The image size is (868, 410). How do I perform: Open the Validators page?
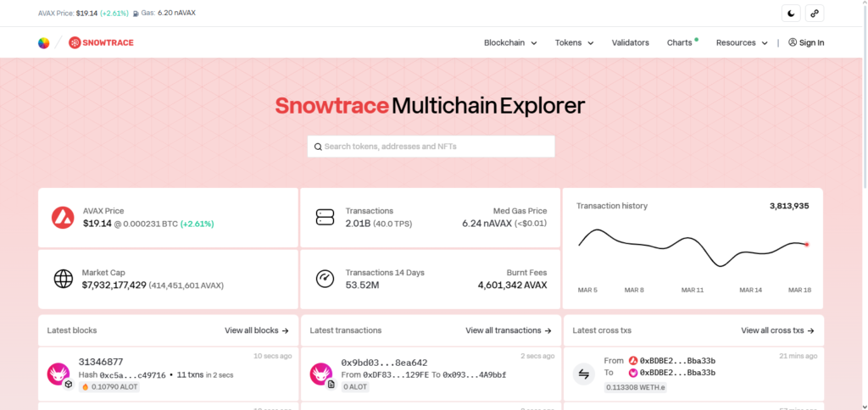pos(631,42)
